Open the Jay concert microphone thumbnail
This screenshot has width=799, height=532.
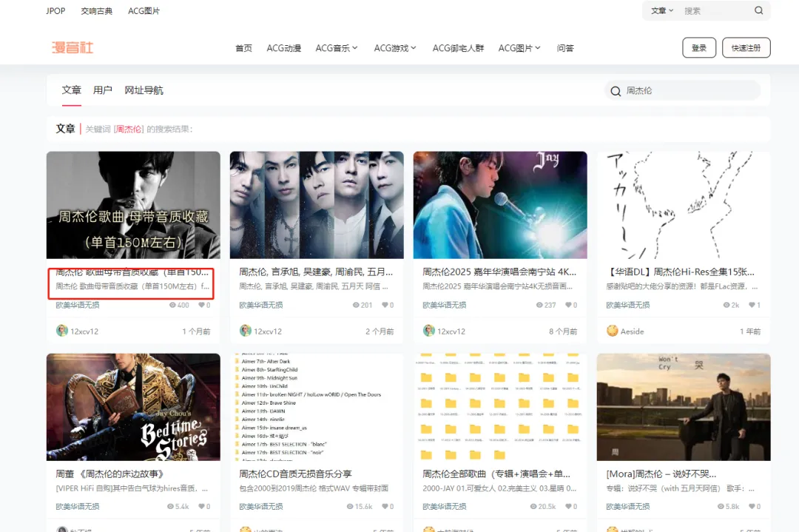pyautogui.click(x=500, y=205)
